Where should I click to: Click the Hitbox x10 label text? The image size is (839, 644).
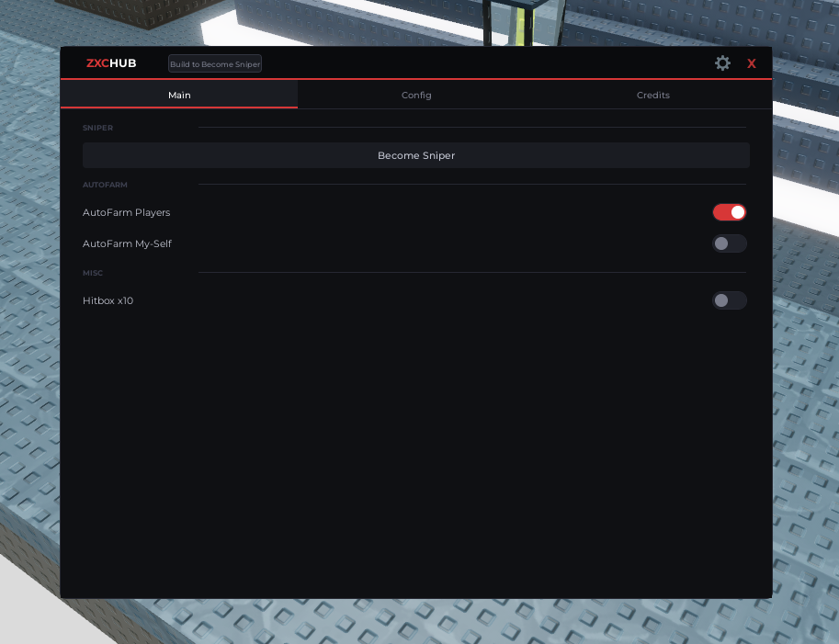point(108,300)
